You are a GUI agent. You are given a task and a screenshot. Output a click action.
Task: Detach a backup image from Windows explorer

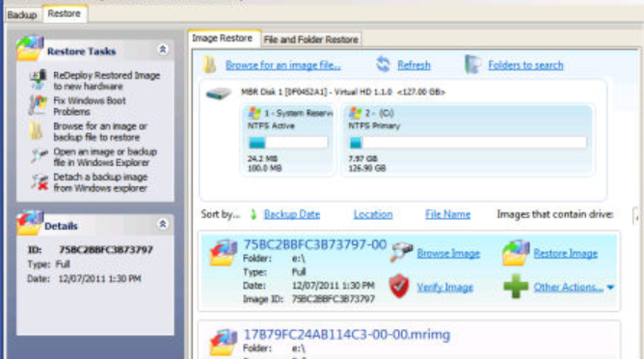click(100, 182)
